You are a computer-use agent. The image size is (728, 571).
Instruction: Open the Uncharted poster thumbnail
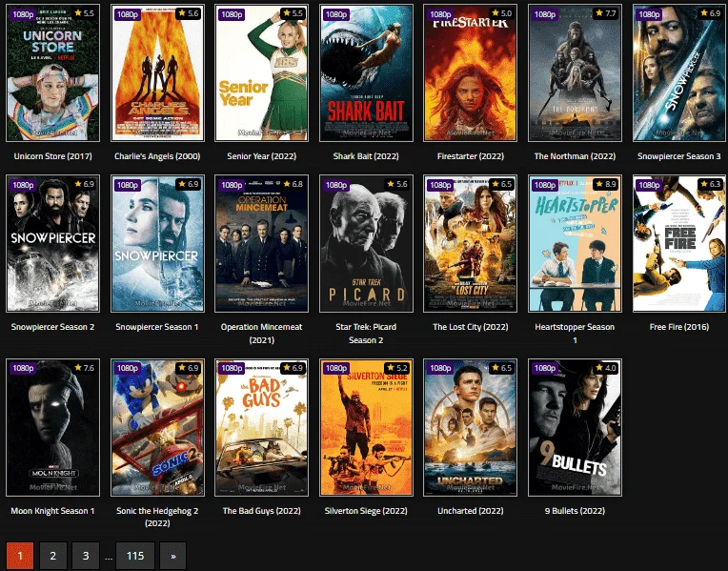point(471,427)
